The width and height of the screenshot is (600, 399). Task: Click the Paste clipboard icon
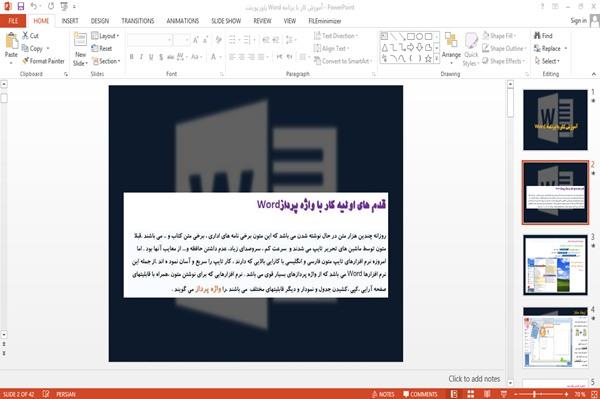coord(11,41)
